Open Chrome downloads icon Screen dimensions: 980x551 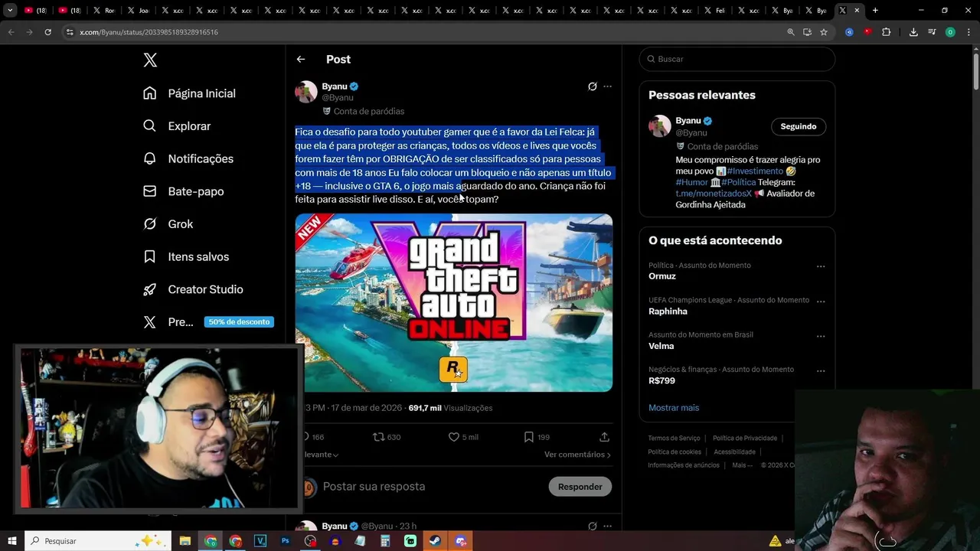point(913,32)
